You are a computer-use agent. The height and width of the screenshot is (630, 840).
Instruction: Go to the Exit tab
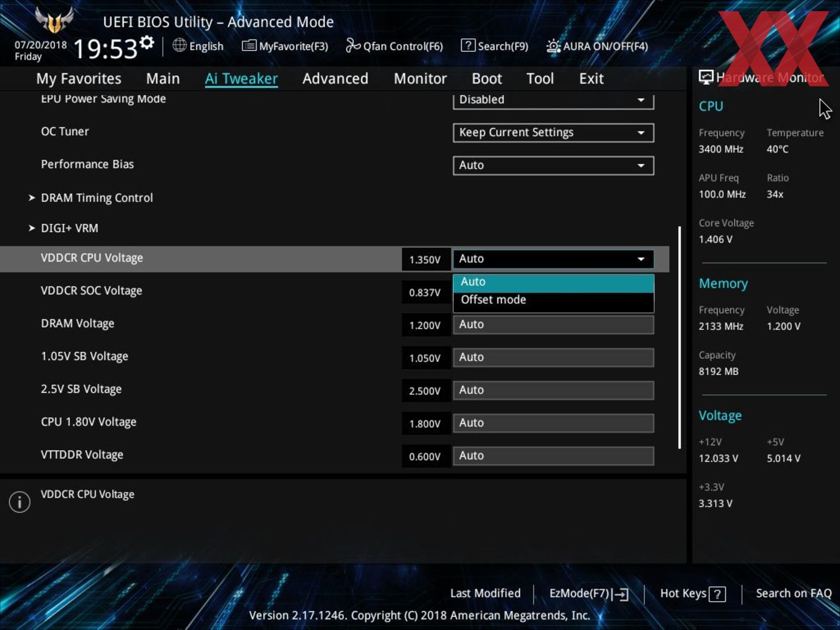point(591,78)
